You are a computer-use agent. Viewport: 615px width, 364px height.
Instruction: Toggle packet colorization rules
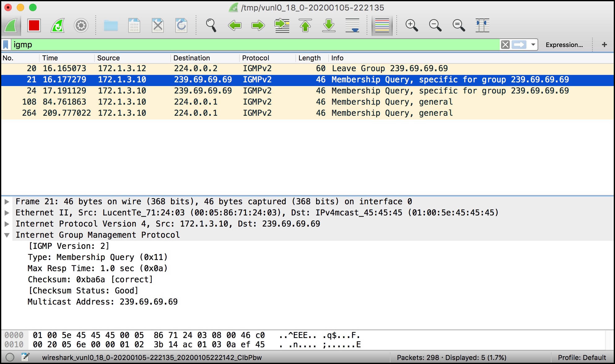tap(382, 25)
